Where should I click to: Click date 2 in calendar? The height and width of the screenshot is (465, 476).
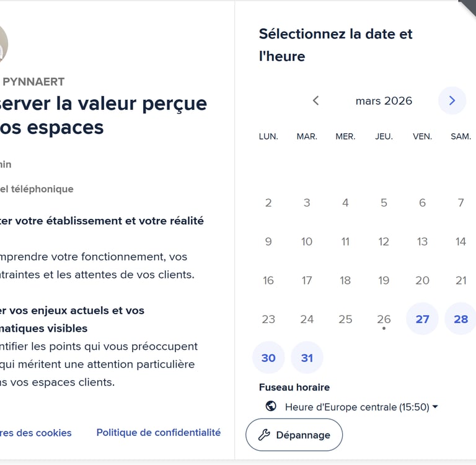click(268, 203)
